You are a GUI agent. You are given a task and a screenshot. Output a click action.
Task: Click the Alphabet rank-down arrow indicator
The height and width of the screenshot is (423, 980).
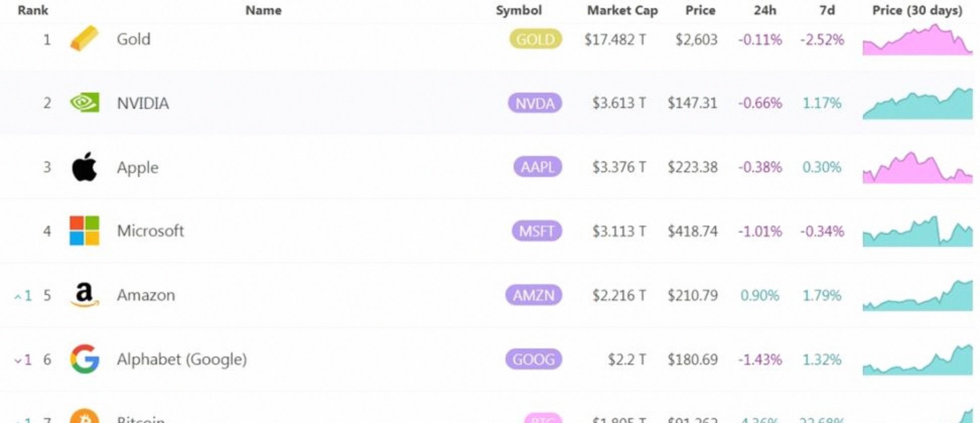pos(23,360)
